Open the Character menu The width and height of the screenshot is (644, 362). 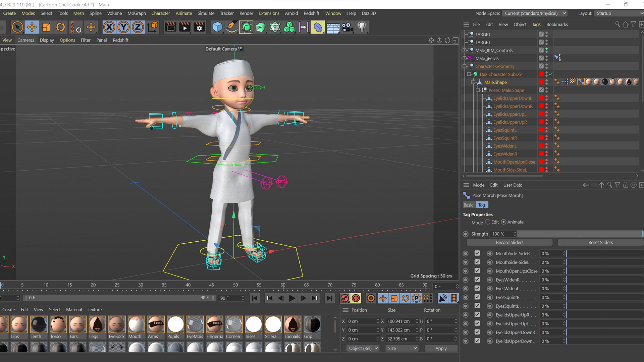160,13
